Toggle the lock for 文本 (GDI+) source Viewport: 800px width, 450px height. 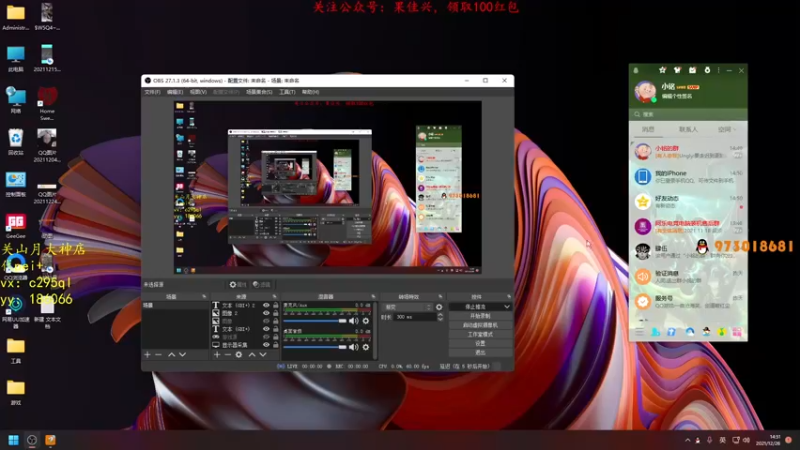click(276, 329)
